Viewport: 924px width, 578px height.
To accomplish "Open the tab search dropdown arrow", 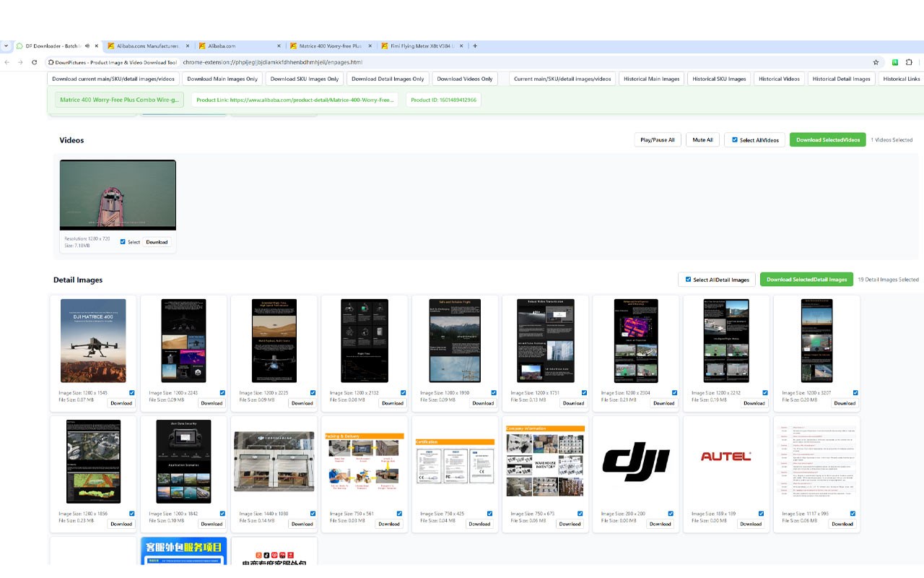I will [x=6, y=46].
